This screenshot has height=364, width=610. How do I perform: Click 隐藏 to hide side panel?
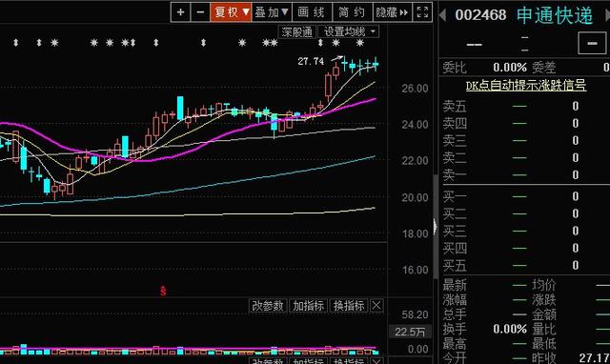click(x=392, y=12)
